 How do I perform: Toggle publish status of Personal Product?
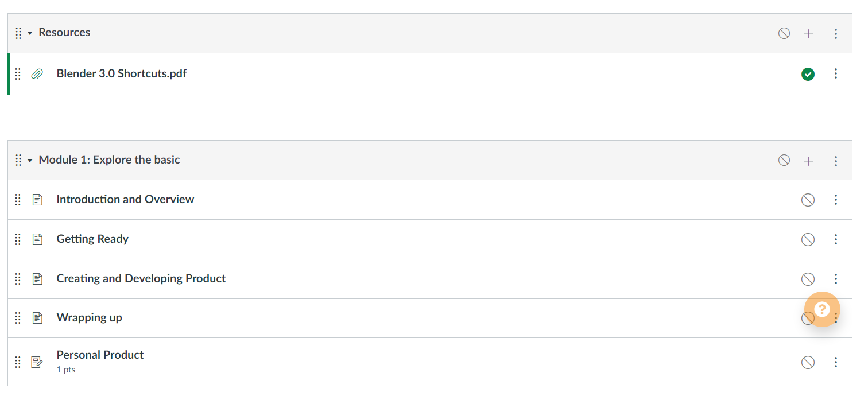point(808,362)
